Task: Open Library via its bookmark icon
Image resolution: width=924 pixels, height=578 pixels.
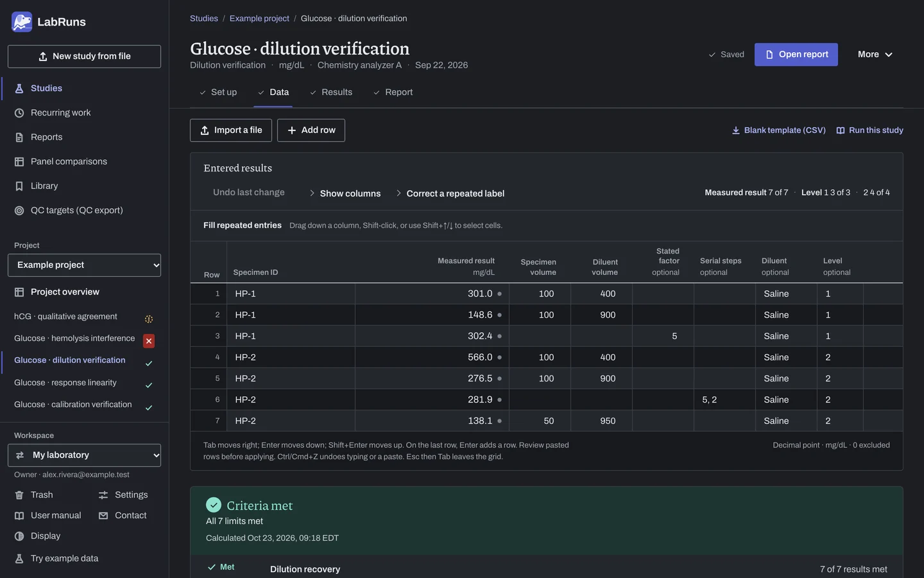Action: (x=19, y=186)
